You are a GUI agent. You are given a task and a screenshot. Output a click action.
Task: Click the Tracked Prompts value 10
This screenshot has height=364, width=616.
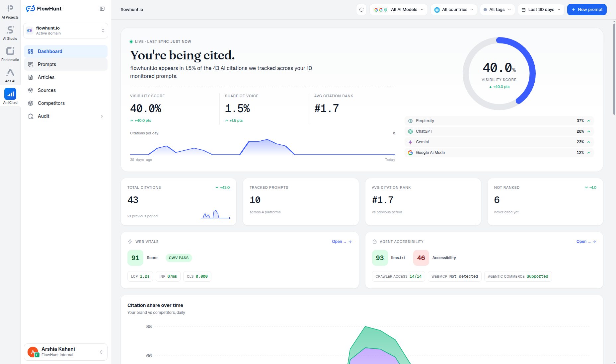click(255, 200)
